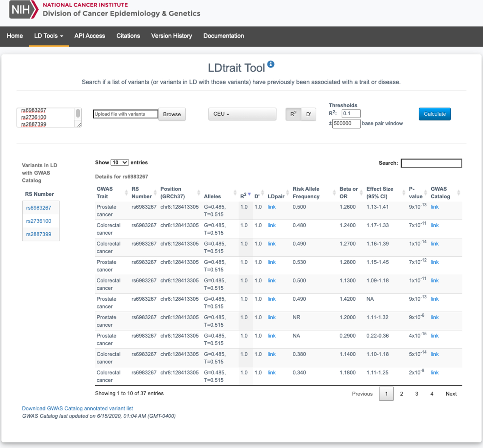Open the Citations page
Image resolution: width=483 pixels, height=448 pixels.
(128, 36)
